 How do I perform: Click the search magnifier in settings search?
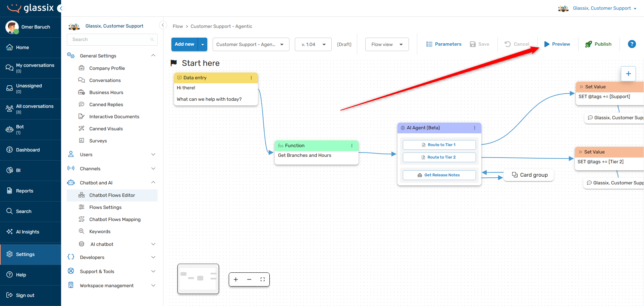[152, 40]
